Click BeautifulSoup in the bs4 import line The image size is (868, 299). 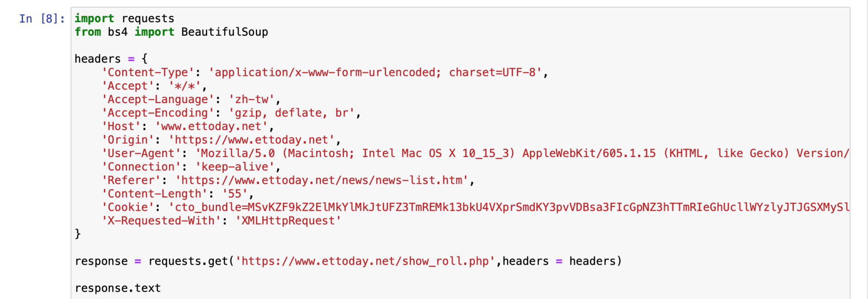point(225,32)
